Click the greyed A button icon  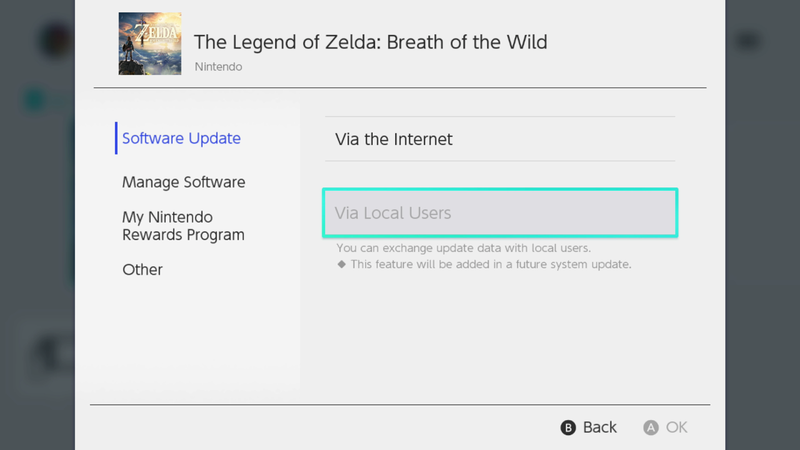[x=651, y=428]
